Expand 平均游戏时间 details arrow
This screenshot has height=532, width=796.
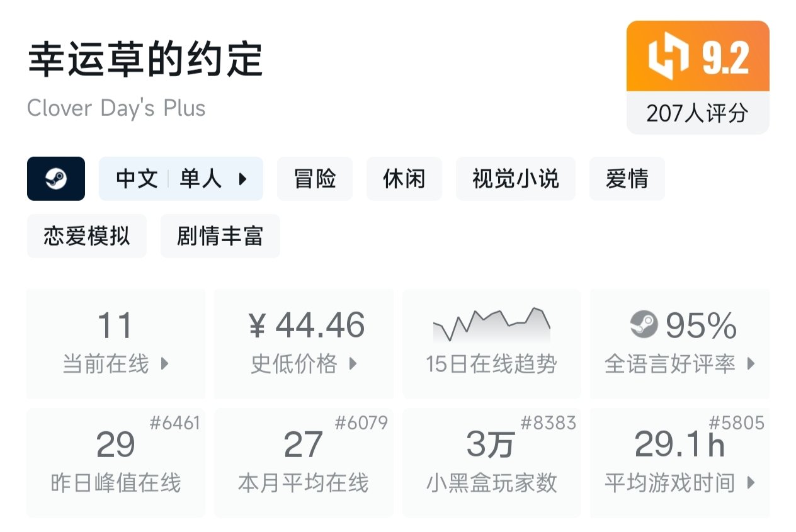(x=750, y=484)
